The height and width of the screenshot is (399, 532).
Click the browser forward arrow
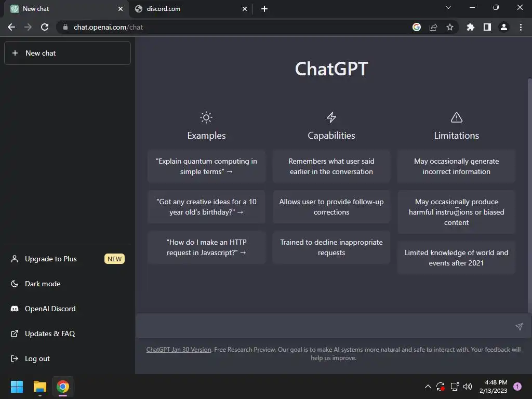pyautogui.click(x=28, y=27)
